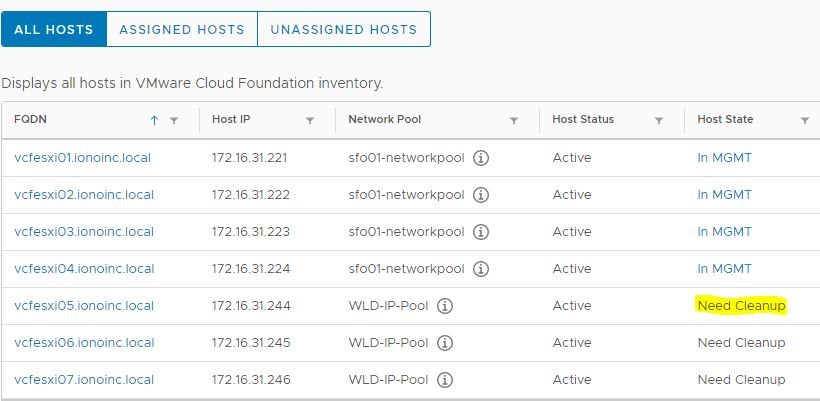
Task: Open the vcfesxi05.ionoinc.local host link
Action: 84,306
